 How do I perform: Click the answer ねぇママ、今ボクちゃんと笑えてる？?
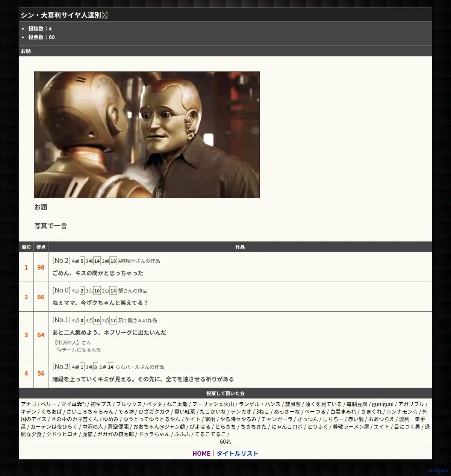click(x=100, y=303)
